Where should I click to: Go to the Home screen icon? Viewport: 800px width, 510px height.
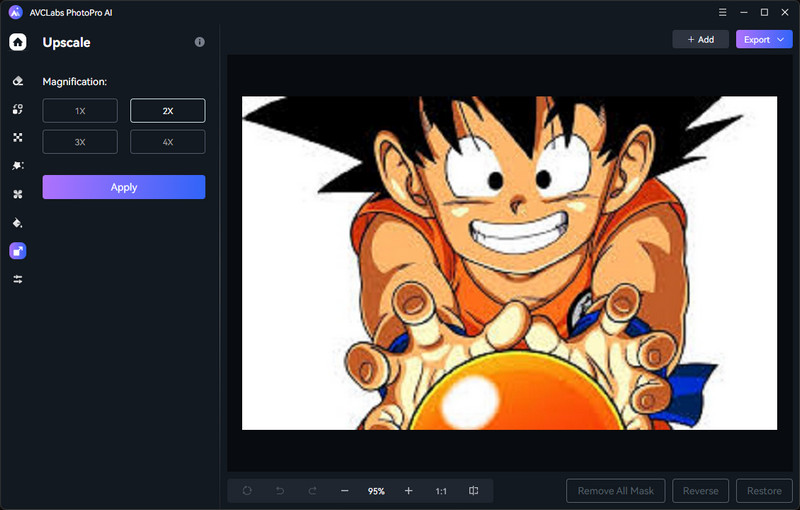tap(18, 42)
